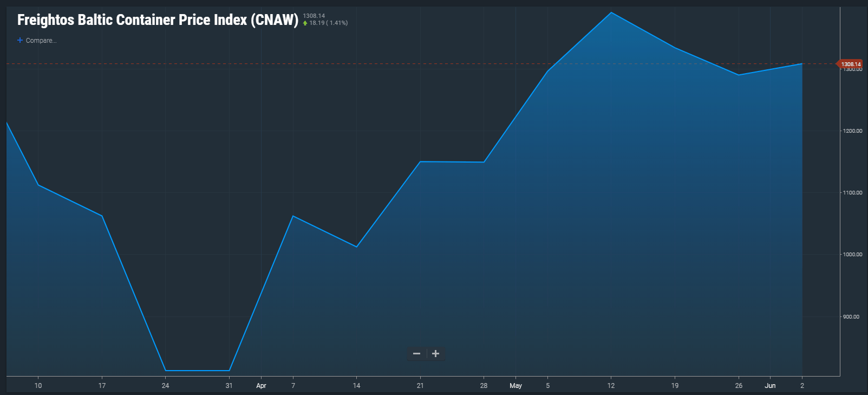Click the 18.19 (1.41%) change value

[x=328, y=23]
